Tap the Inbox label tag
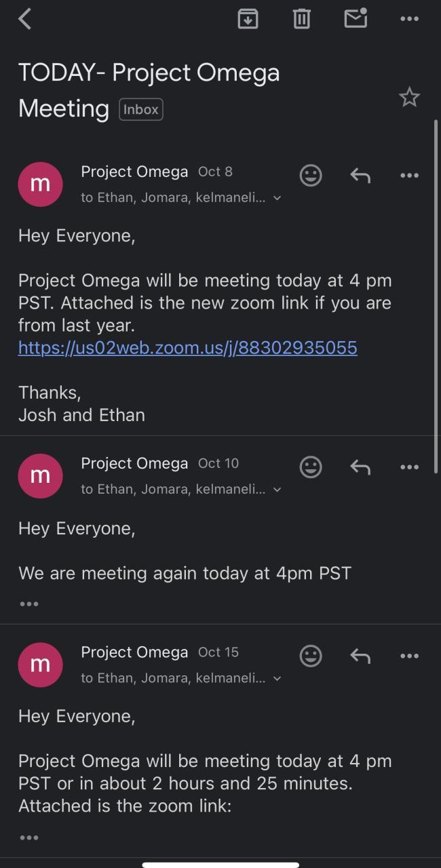 (141, 109)
